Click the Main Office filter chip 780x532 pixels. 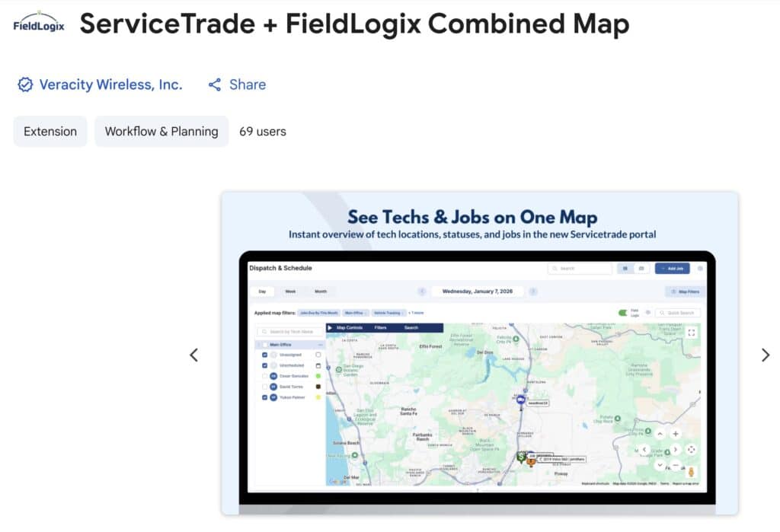(356, 313)
